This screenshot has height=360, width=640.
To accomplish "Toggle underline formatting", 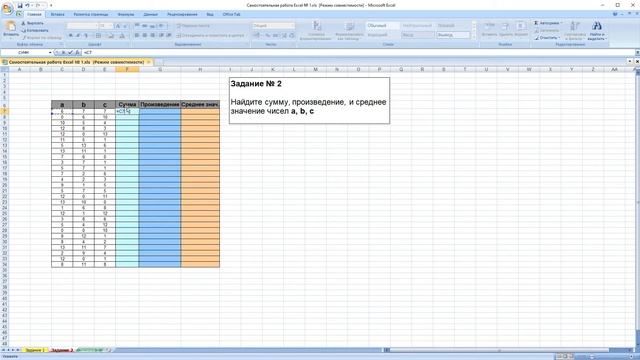I will 86,36.
